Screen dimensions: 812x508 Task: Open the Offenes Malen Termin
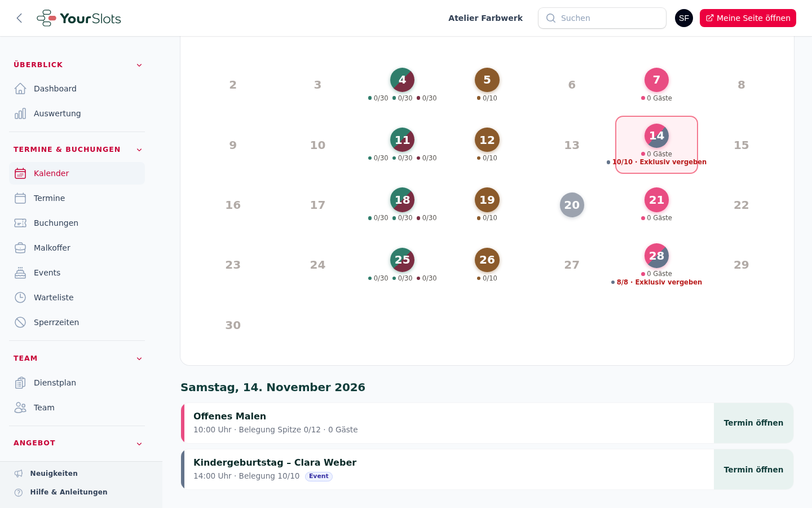[753, 423]
